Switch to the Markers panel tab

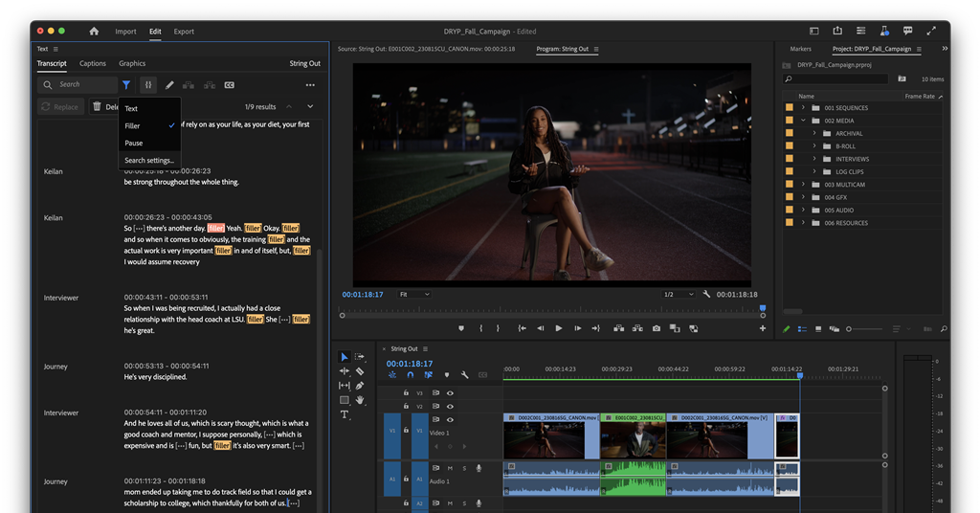click(x=800, y=49)
